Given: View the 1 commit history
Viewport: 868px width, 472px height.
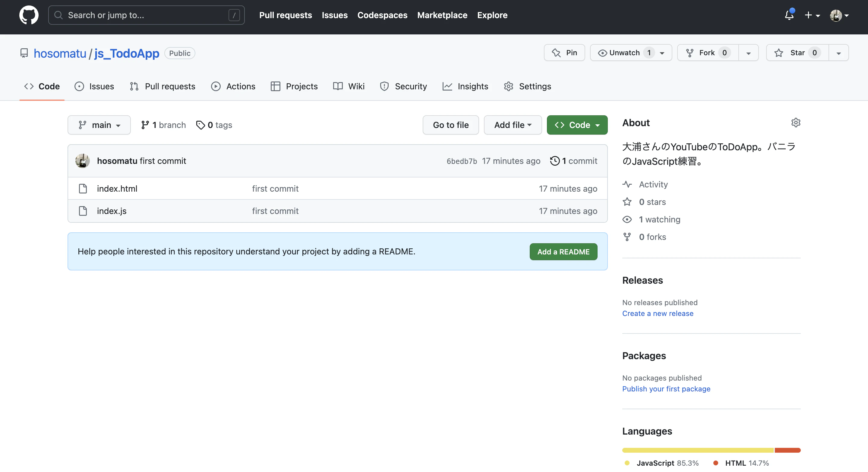Looking at the screenshot, I should tap(573, 161).
